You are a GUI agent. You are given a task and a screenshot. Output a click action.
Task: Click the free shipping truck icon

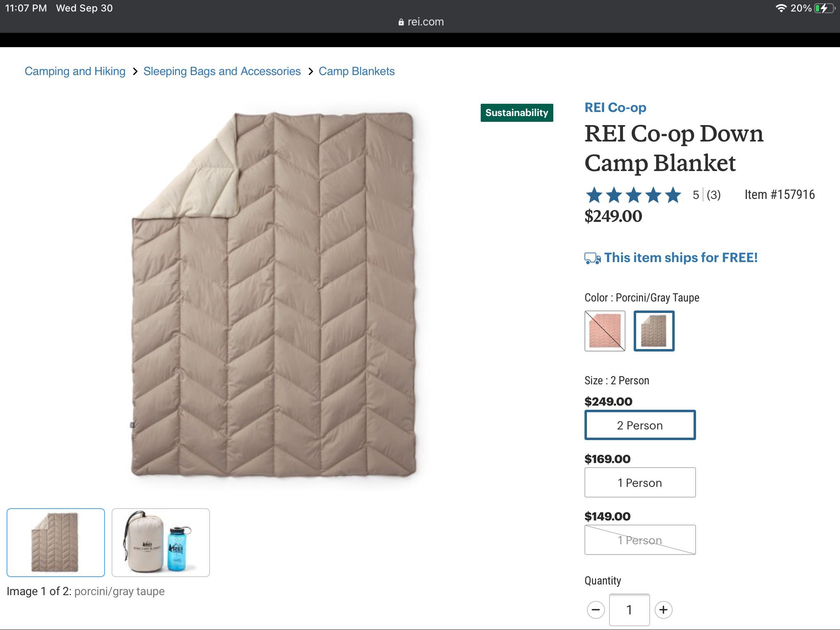pos(592,258)
